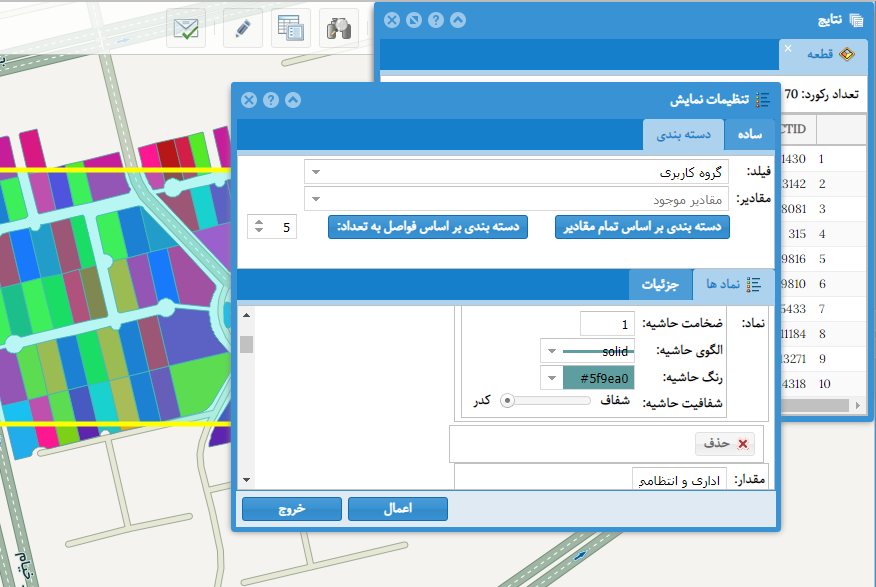Image resolution: width=876 pixels, height=587 pixels.
Task: Click help icon in the results window titlebar
Action: (x=435, y=20)
